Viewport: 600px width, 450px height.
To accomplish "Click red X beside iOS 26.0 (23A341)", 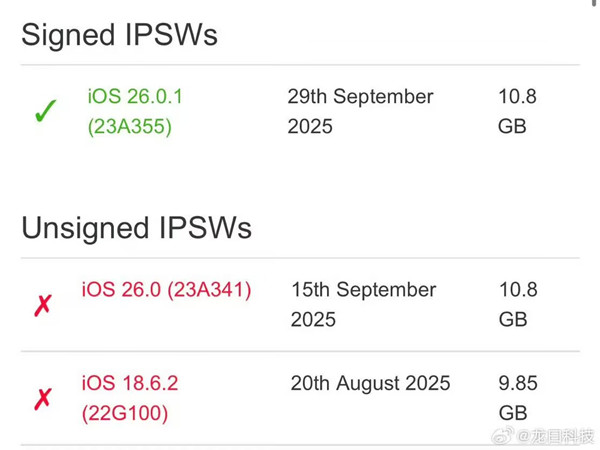I will point(43,305).
